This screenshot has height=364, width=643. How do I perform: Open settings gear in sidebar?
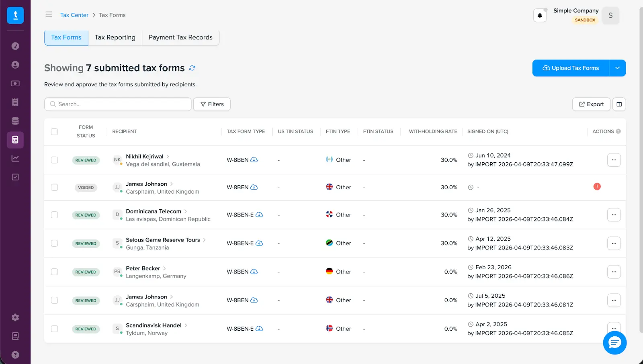tap(15, 317)
